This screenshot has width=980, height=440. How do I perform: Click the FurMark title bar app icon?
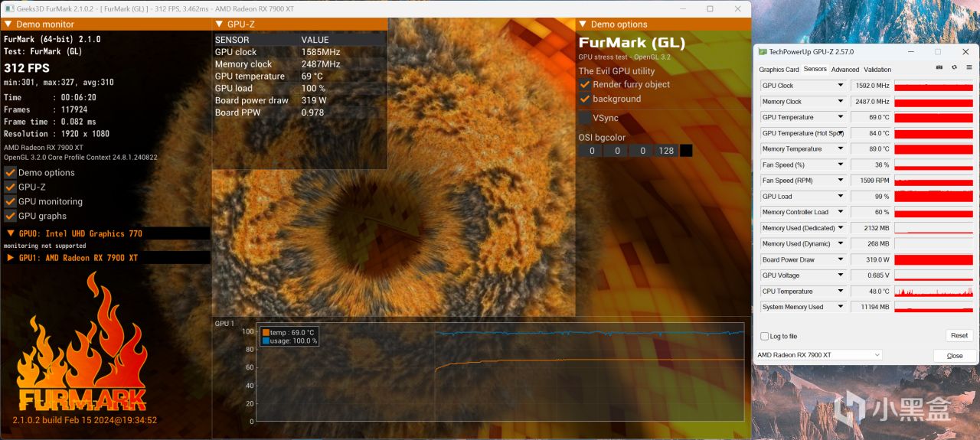tap(9, 8)
